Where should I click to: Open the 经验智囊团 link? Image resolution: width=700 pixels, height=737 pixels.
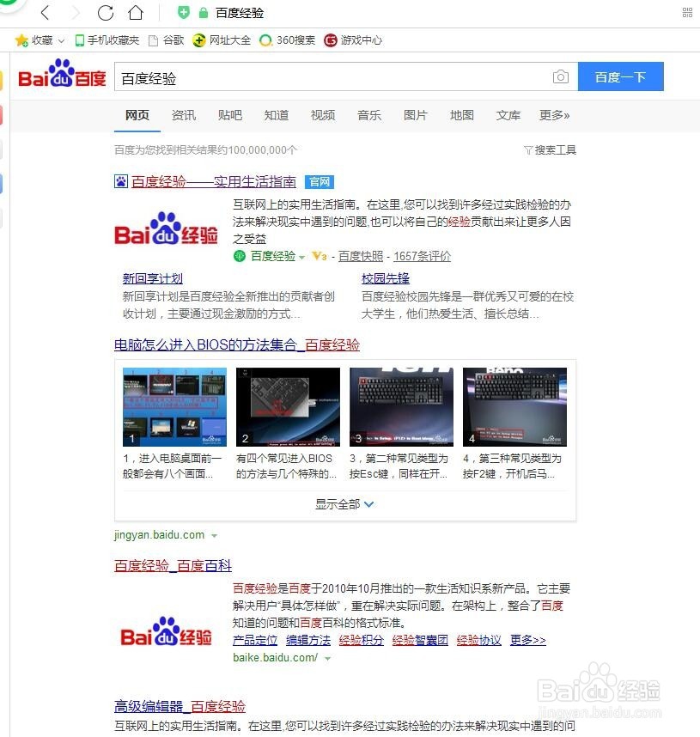pos(420,640)
